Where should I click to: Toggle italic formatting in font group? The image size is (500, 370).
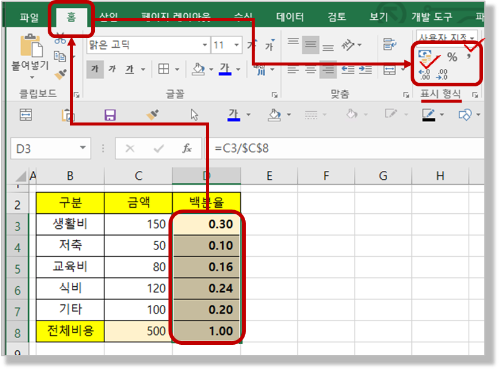click(x=112, y=69)
